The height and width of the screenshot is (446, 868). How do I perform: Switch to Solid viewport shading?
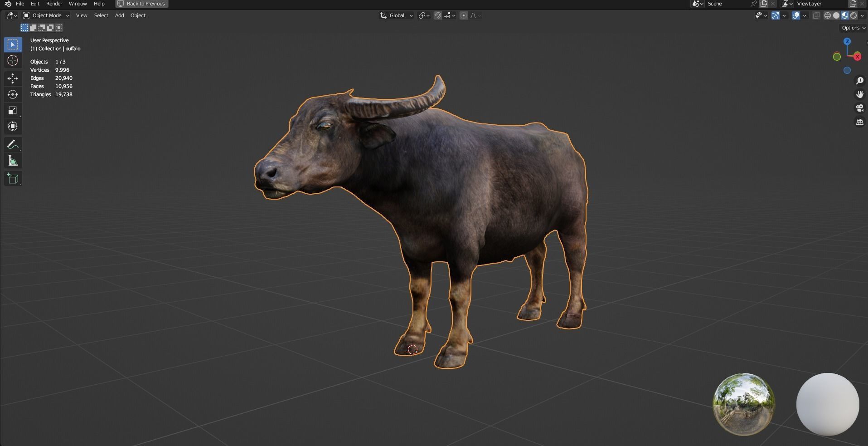[x=836, y=15]
